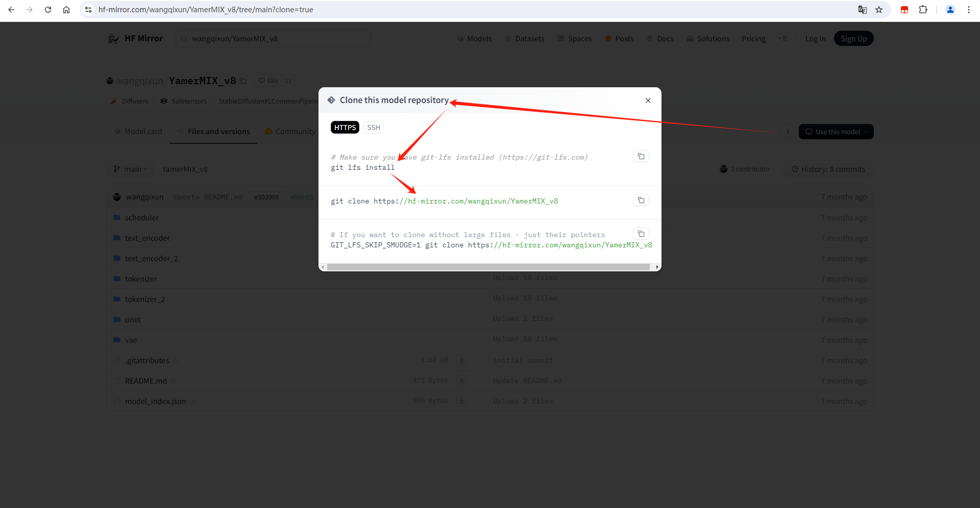Open the main branch selector

131,169
